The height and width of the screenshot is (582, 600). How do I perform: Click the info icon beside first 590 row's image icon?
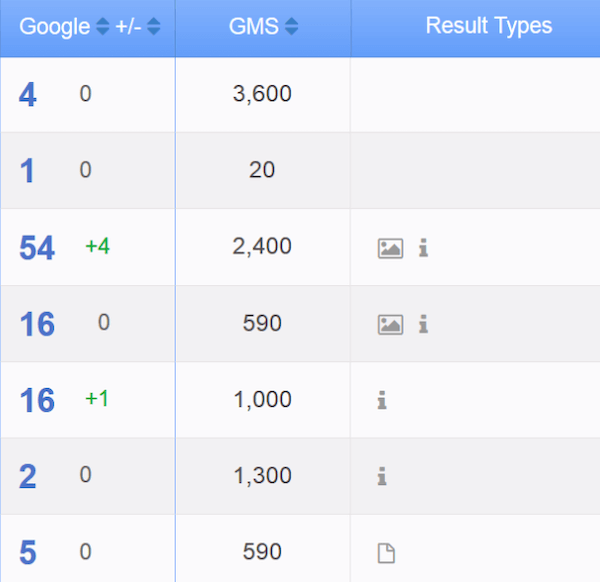[x=423, y=324]
